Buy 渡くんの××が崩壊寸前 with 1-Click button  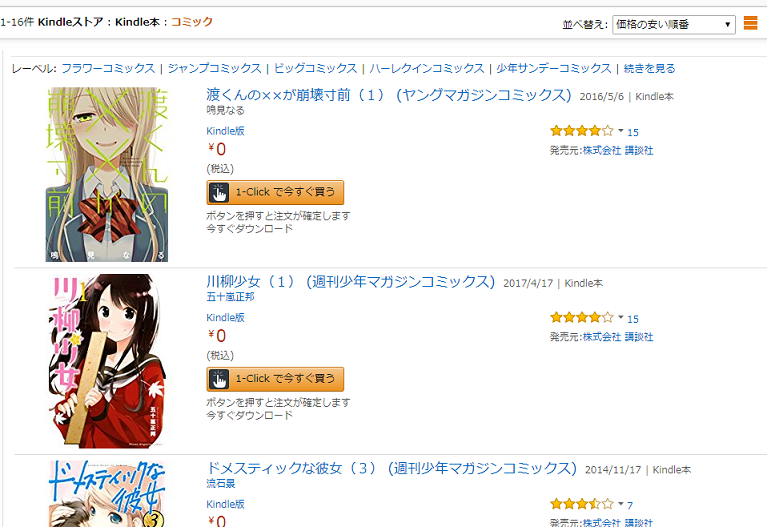click(x=275, y=192)
